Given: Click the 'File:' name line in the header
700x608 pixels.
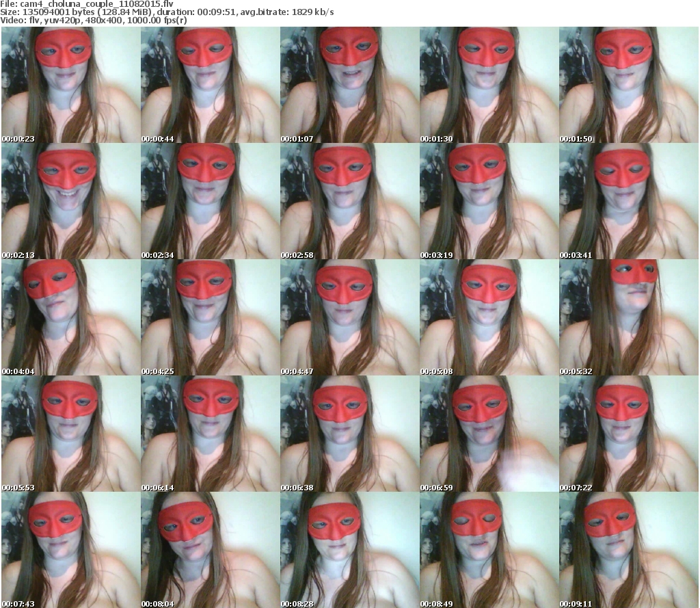Looking at the screenshot, I should point(87,4).
